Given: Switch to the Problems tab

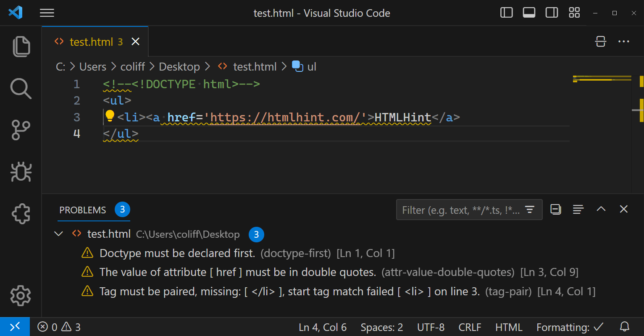Looking at the screenshot, I should tap(83, 210).
